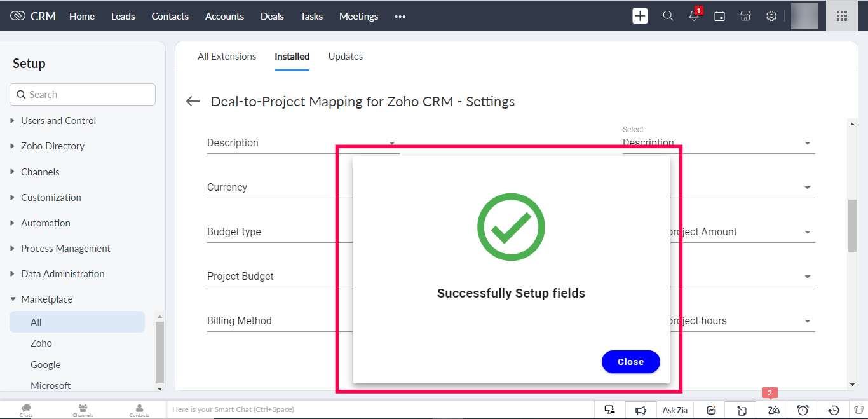This screenshot has width=868, height=419.
Task: Expand the Zoho Directory section
Action: (x=53, y=146)
